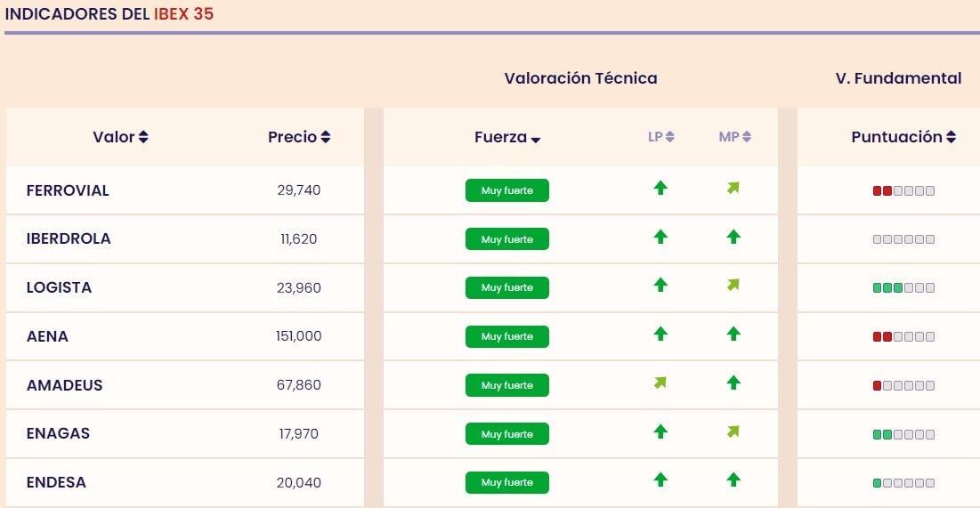980x508 pixels.
Task: Click Aena's red fundamental score bar
Action: (903, 337)
